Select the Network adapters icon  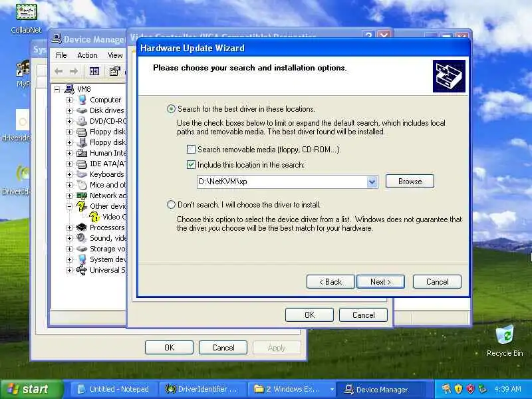(82, 196)
